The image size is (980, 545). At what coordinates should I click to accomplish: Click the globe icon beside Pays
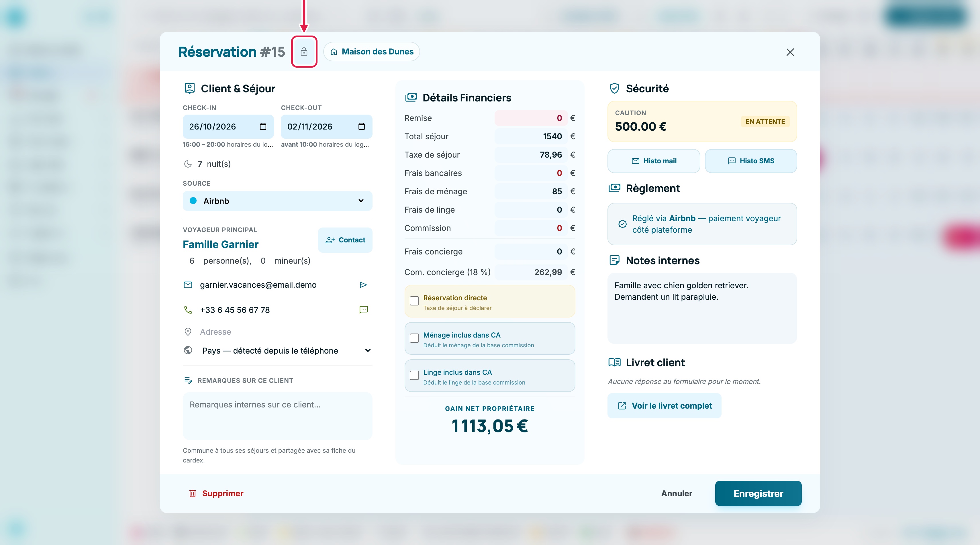coord(188,350)
